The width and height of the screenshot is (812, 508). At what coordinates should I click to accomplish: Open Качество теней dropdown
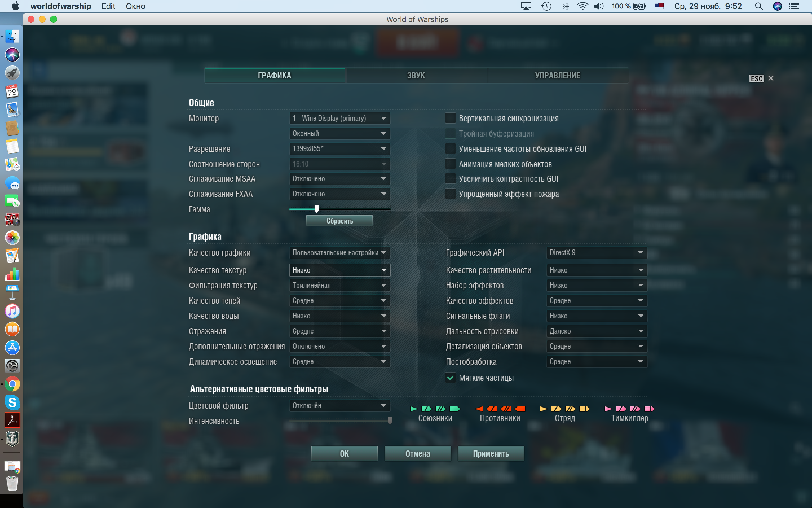(x=339, y=301)
